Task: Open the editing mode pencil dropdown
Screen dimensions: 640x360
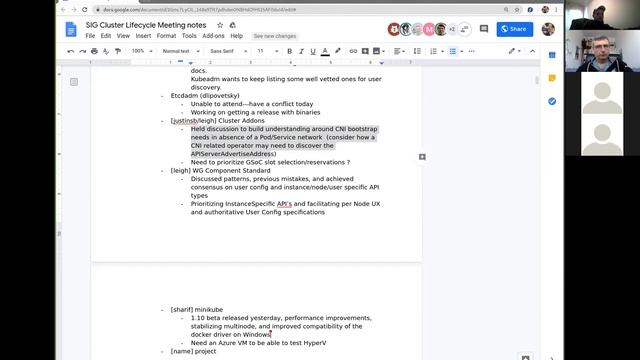Action: (x=514, y=51)
